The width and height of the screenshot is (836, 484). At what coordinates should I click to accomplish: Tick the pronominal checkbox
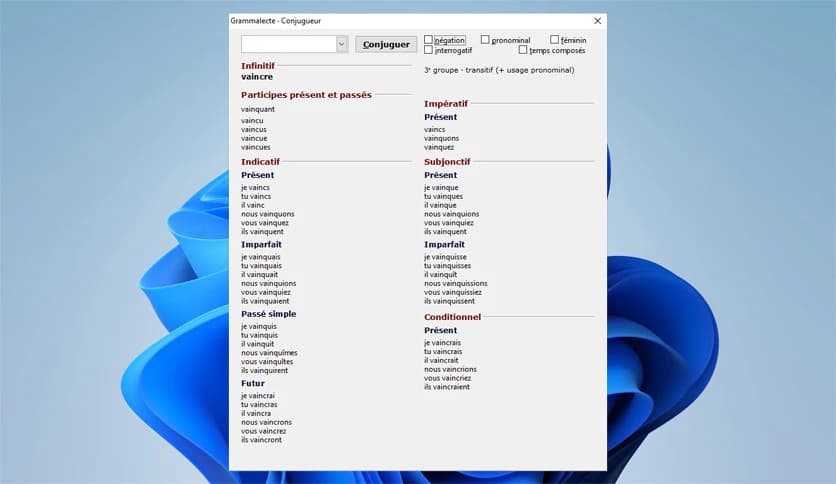click(x=485, y=39)
